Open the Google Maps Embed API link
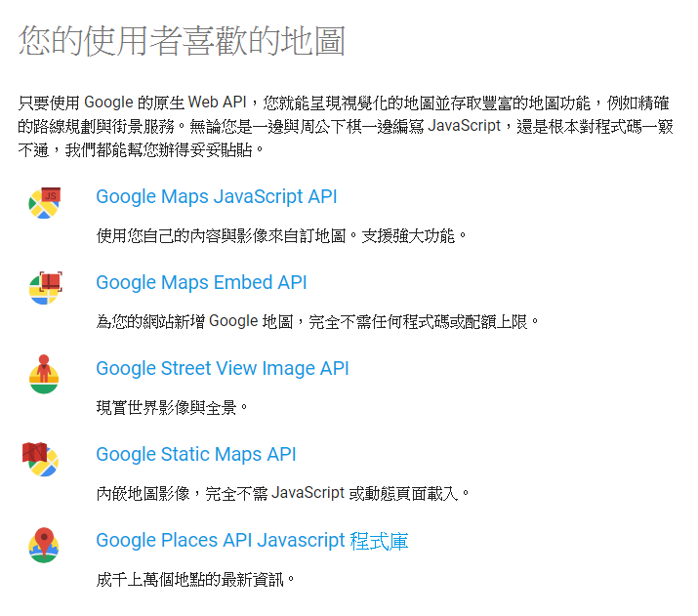This screenshot has height=616, width=698. pos(201,283)
